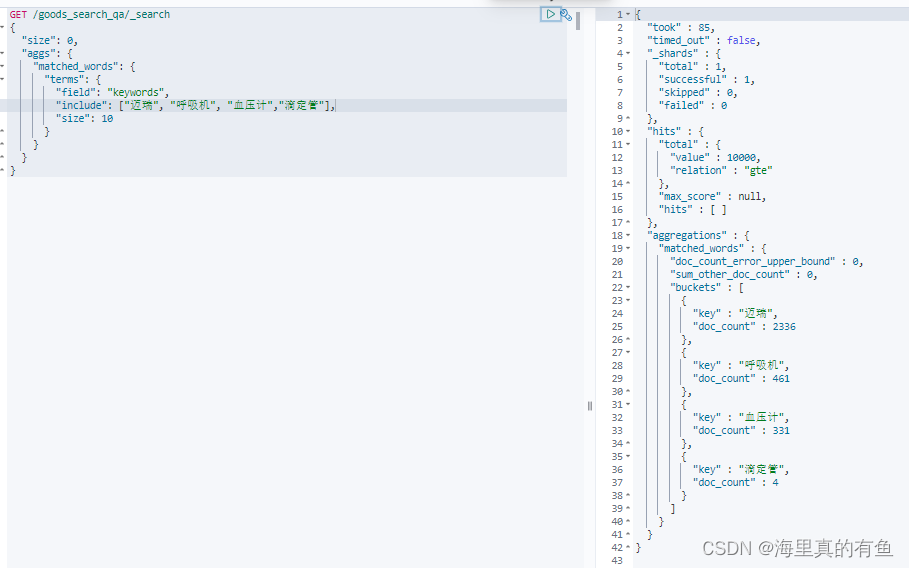Viewport: 909px width, 568px height.
Task: Click the "failed" : 0 line
Action: coord(693,105)
